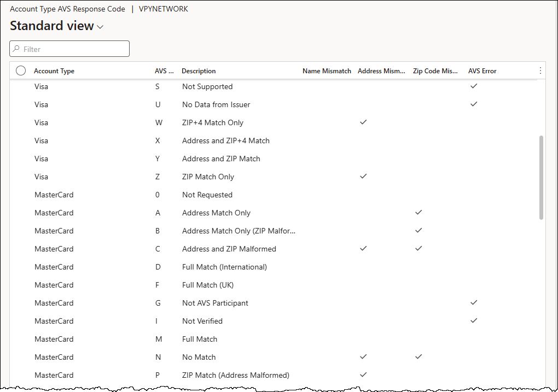Click AVS code 'F' cell
Image resolution: width=558 pixels, height=392 pixels.
[157, 285]
